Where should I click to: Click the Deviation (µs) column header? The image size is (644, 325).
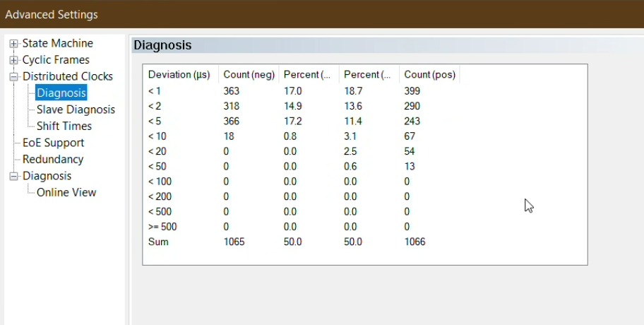tap(179, 75)
